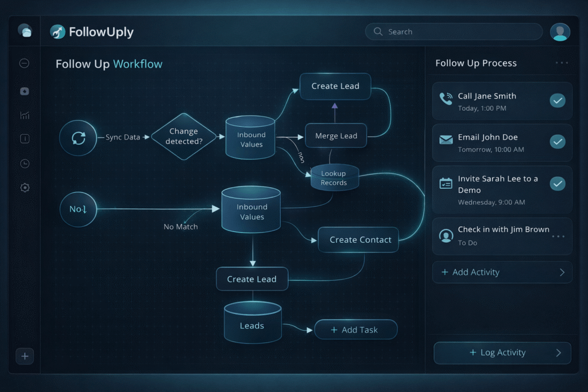Mark the Sarah Lee demo invite as incomplete
The height and width of the screenshot is (392, 588).
[558, 184]
